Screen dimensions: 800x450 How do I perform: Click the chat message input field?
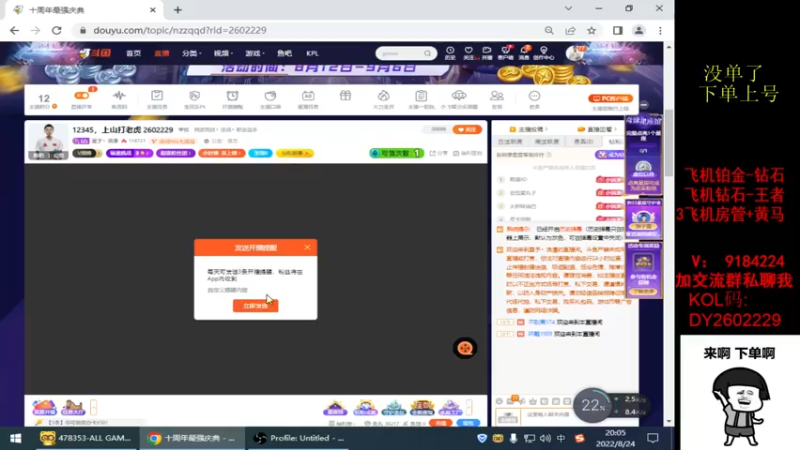point(548,415)
